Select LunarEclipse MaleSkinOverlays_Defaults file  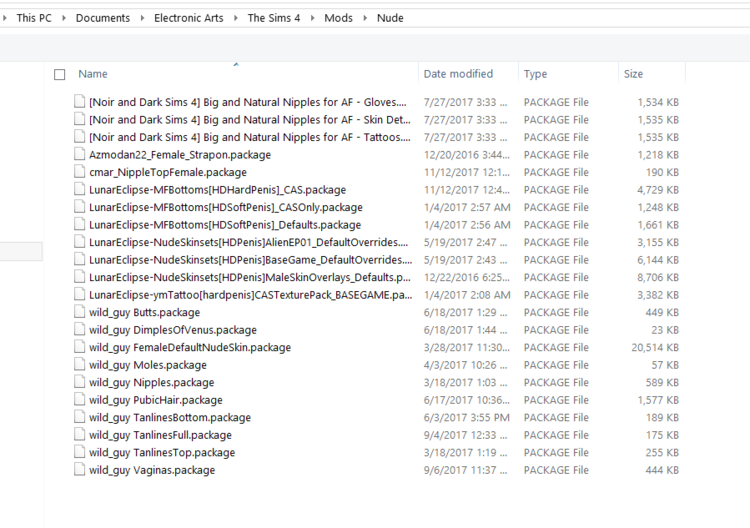250,277
